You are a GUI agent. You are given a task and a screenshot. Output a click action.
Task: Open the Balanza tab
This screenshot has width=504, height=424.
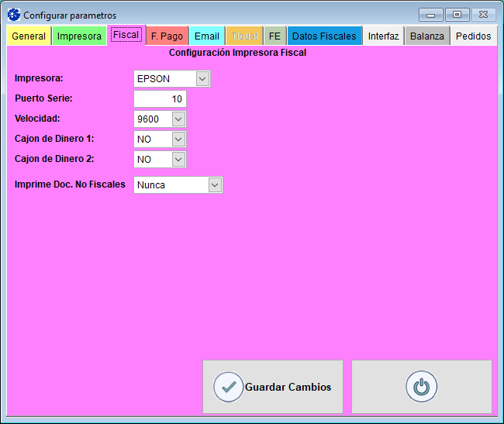pos(427,36)
